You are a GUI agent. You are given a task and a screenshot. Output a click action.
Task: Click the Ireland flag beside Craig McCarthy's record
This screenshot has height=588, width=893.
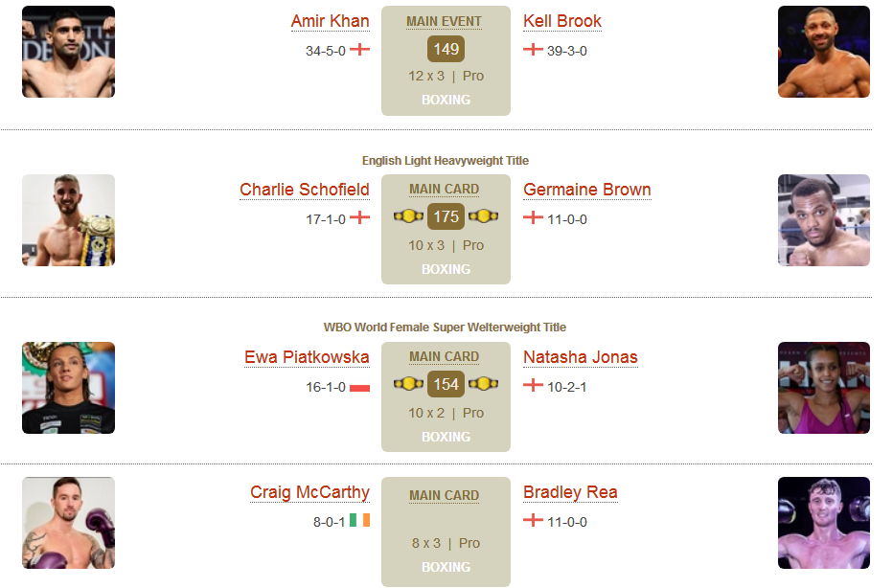click(359, 520)
